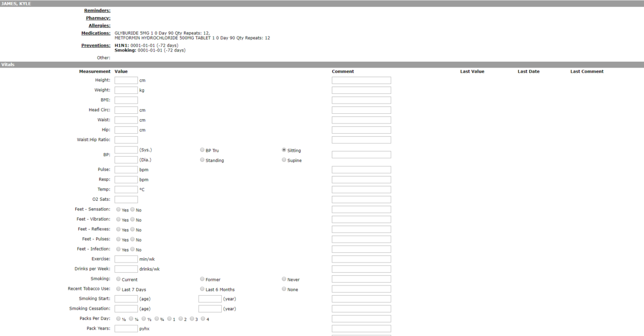Open the Reminders link
Image resolution: width=644 pixels, height=336 pixels.
tap(97, 10)
